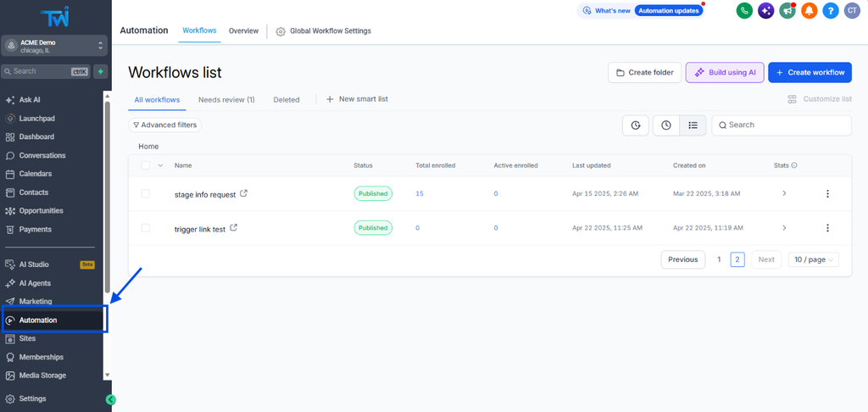This screenshot has height=412, width=868.
Task: Switch to the Workflows tab
Action: pyautogui.click(x=199, y=31)
